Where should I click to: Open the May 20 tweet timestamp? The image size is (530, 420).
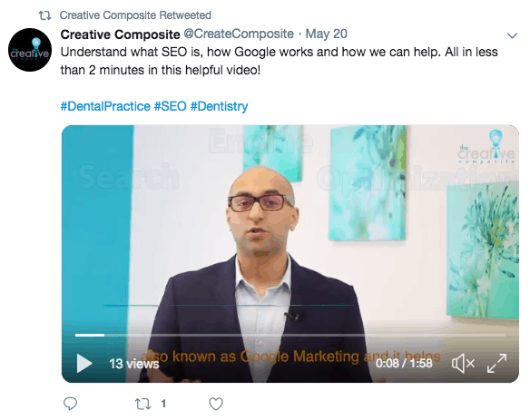click(326, 34)
